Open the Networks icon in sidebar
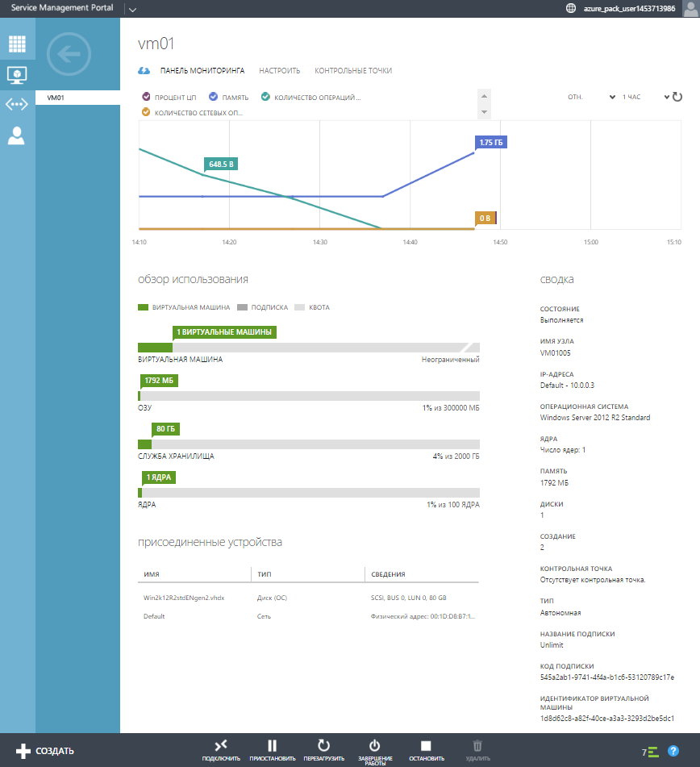 tap(17, 105)
